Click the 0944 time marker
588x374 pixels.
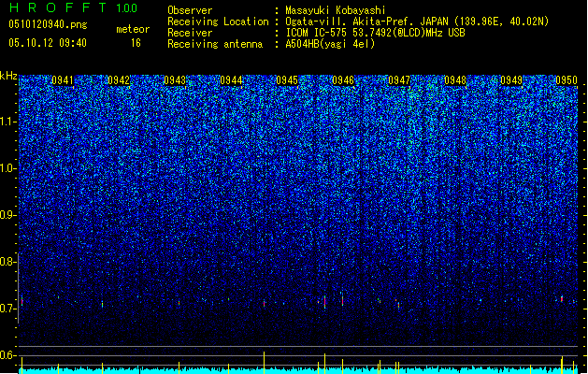coord(231,80)
